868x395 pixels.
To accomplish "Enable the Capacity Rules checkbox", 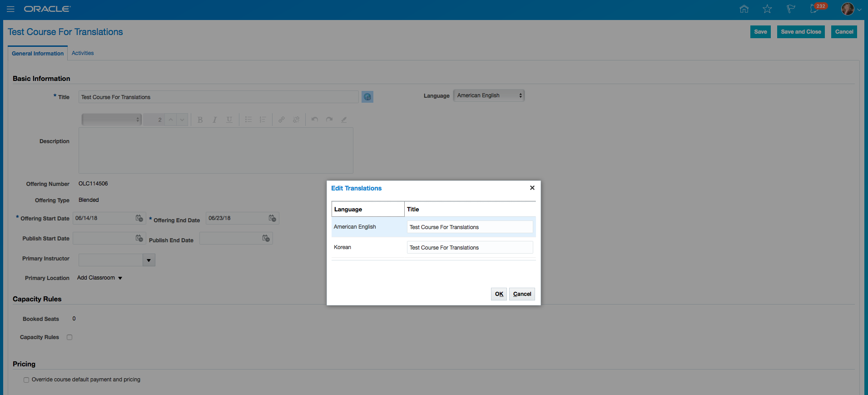I will [69, 337].
